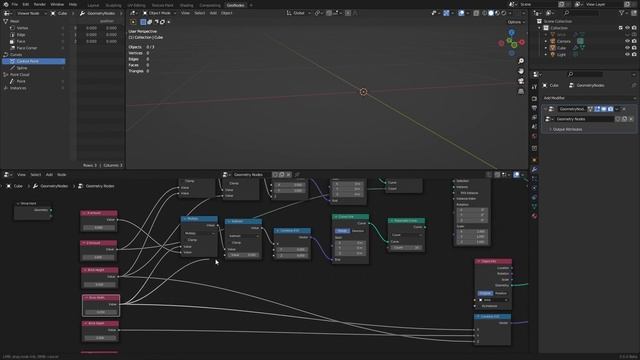640x360 pixels.
Task: Open viewport Select menu
Action: (x=200, y=13)
